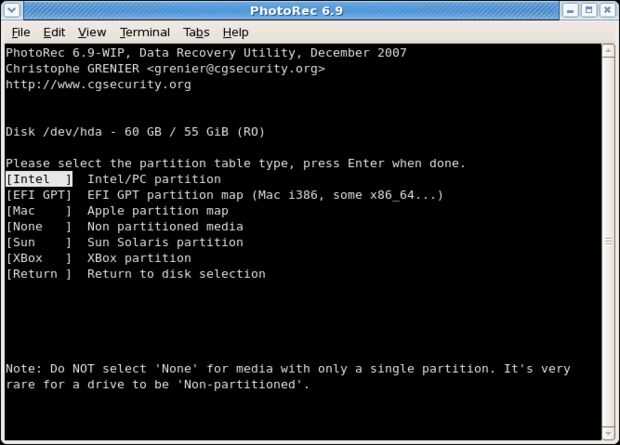This screenshot has width=620, height=445.
Task: Choose the [XBox] partition option
Action: 39,258
